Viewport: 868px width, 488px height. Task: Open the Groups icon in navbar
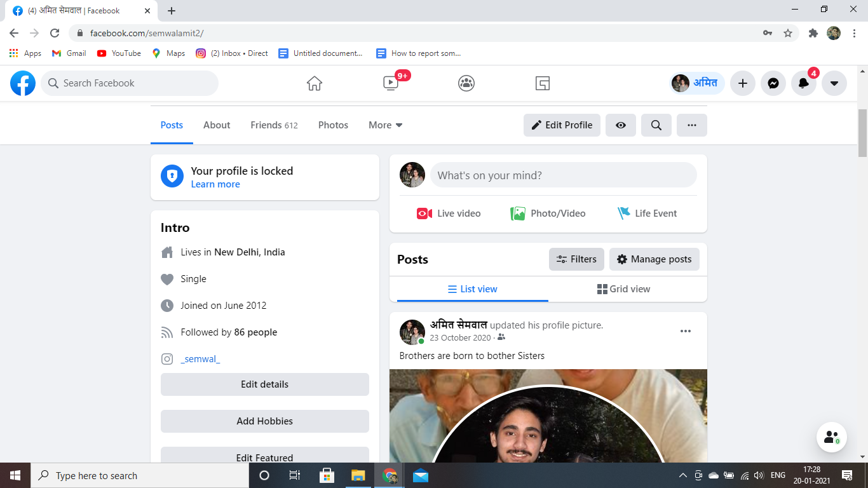(x=466, y=83)
